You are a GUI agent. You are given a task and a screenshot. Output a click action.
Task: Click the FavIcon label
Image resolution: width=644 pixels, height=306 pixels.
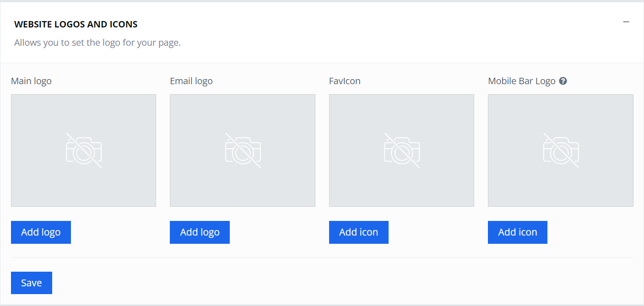tap(345, 81)
